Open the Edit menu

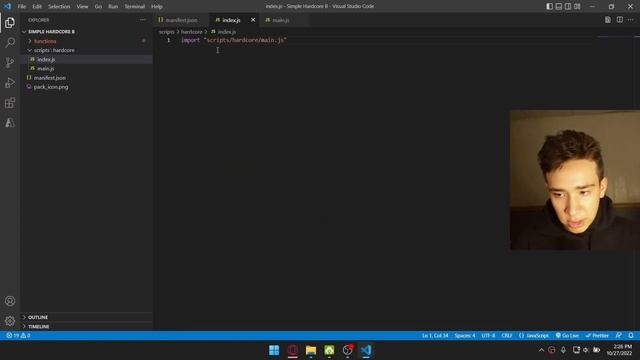pos(37,7)
